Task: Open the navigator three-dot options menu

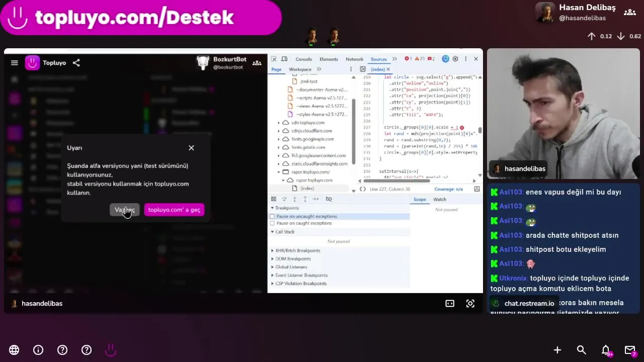Action: [x=351, y=69]
